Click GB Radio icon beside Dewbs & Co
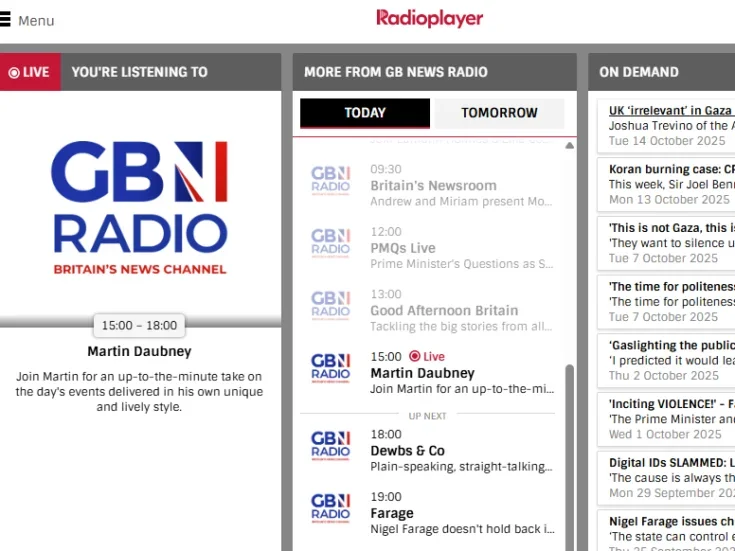 330,445
